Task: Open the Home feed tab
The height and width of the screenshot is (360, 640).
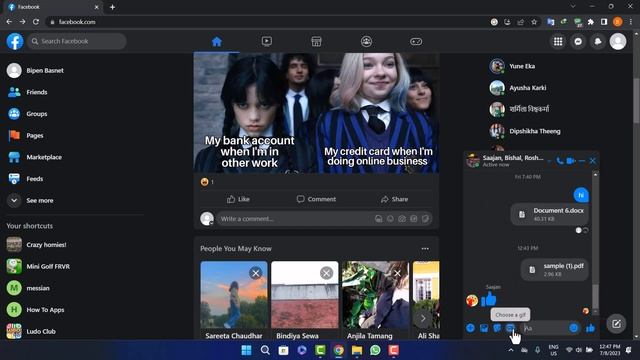Action: tap(217, 41)
